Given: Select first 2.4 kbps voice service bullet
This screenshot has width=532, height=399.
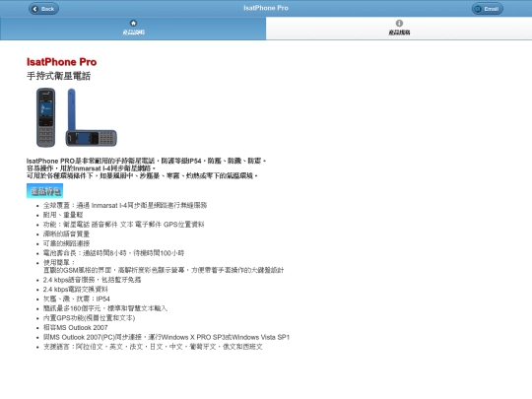Looking at the screenshot, I should point(92,280).
